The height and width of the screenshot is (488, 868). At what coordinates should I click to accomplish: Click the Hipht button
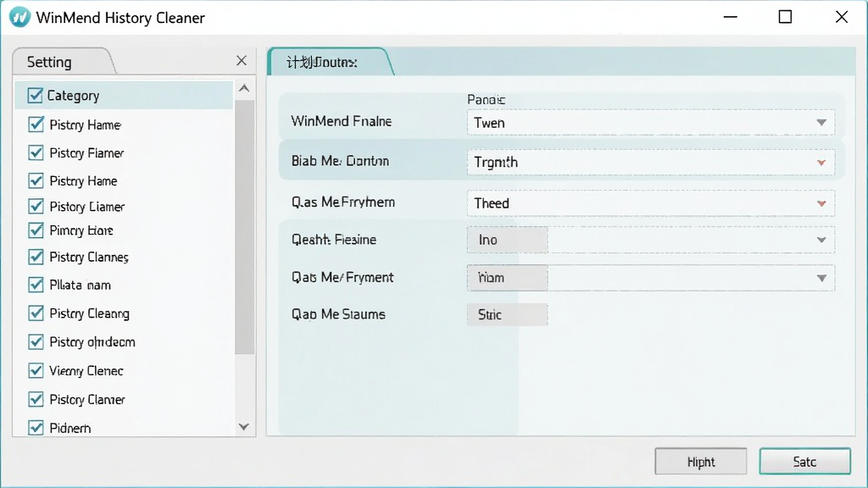click(700, 462)
